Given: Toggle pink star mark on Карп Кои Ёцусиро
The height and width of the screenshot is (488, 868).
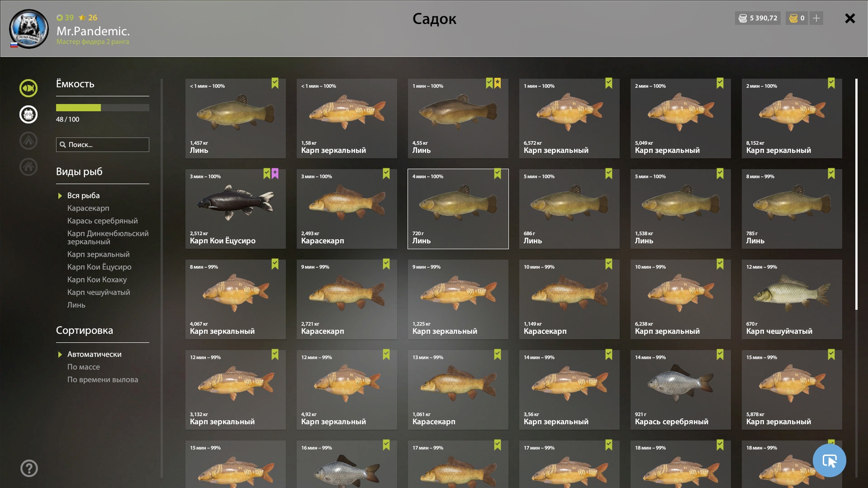Looking at the screenshot, I should (x=275, y=174).
